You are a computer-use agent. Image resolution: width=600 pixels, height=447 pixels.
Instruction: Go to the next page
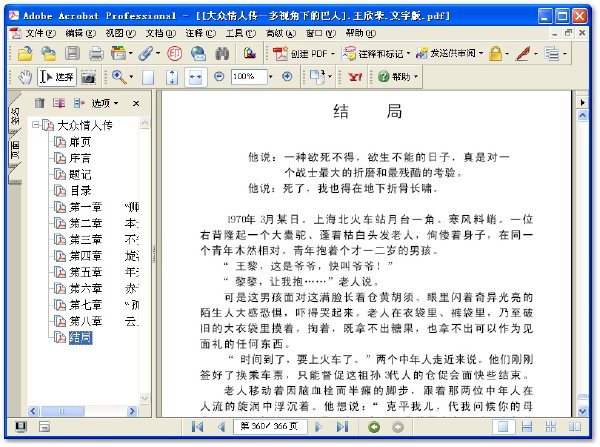pyautogui.click(x=318, y=427)
